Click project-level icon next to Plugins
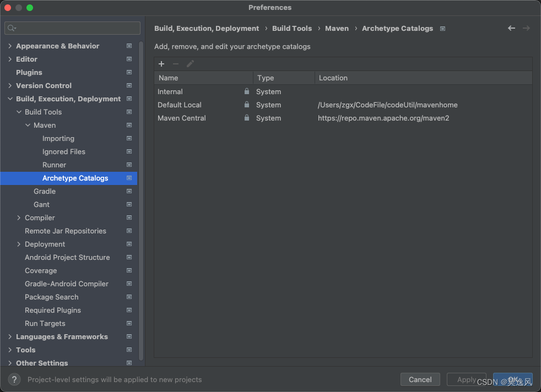541x392 pixels. [129, 73]
